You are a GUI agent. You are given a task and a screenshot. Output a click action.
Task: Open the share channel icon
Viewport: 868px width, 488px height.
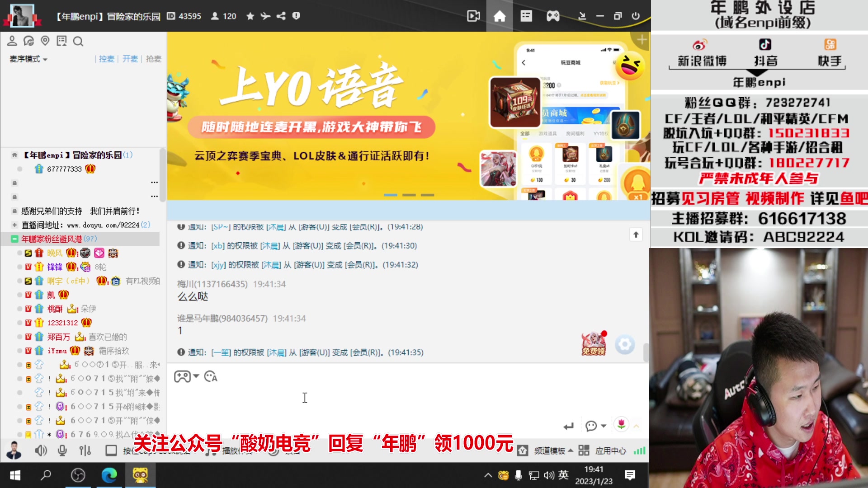[x=281, y=16]
